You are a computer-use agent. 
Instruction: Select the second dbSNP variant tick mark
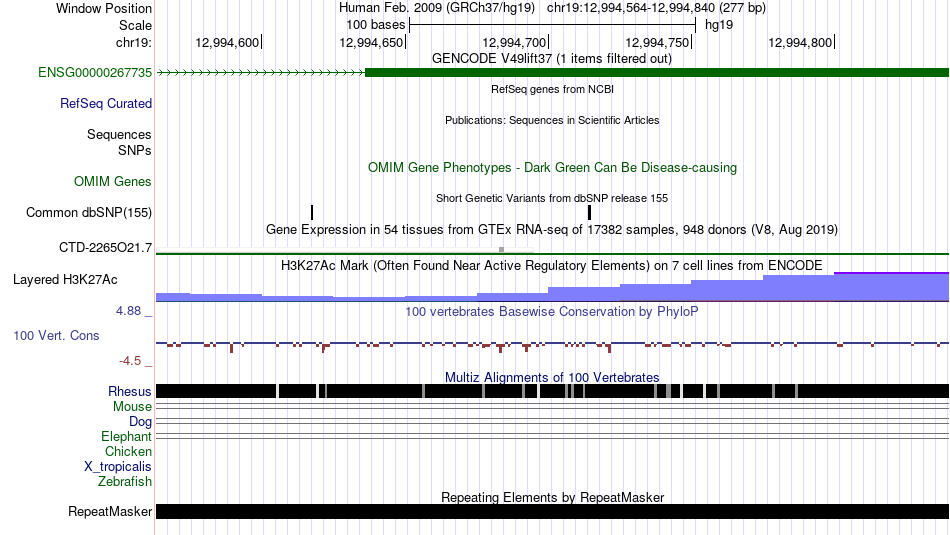pos(589,213)
